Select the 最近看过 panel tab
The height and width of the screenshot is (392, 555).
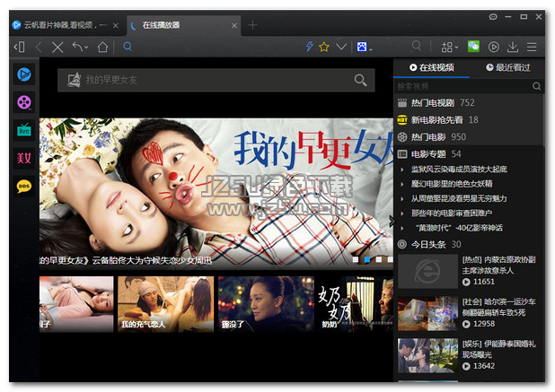(x=507, y=67)
